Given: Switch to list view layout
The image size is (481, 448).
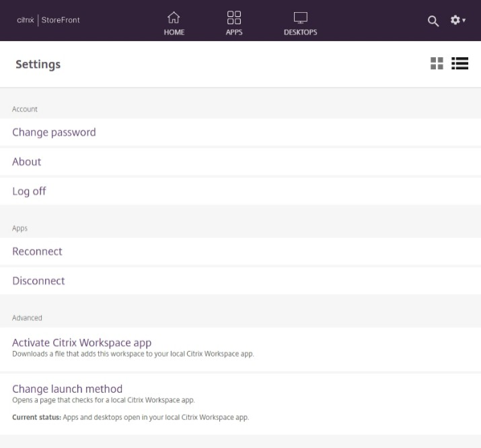Looking at the screenshot, I should point(459,63).
